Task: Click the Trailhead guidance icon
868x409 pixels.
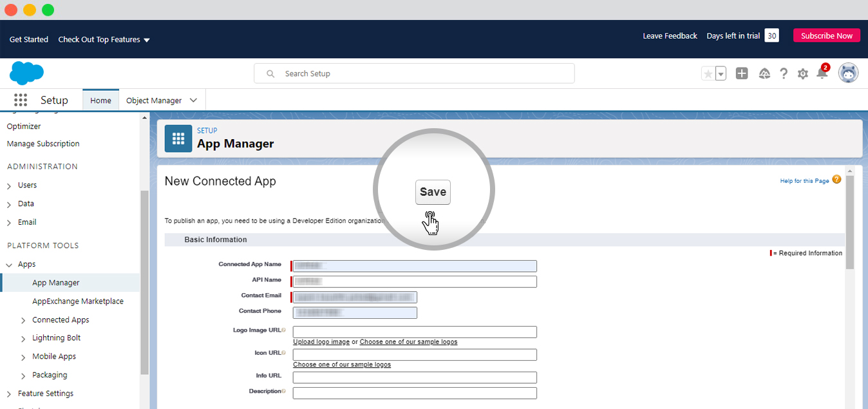Action: 764,73
